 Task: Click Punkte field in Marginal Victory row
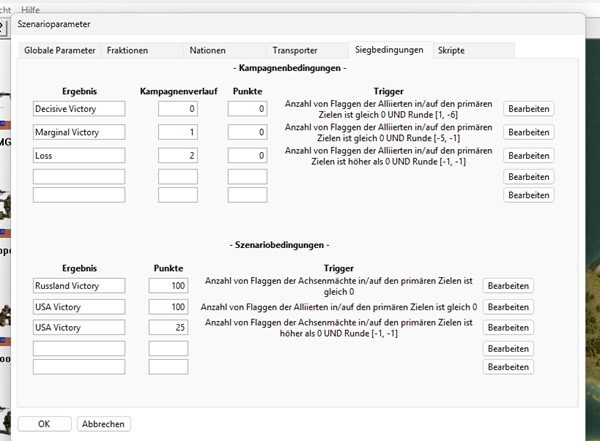point(248,132)
